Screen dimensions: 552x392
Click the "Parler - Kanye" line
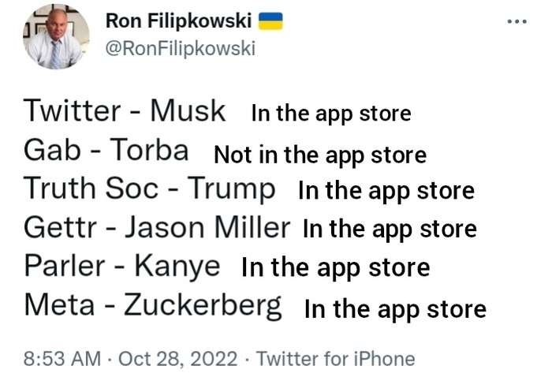point(121,266)
